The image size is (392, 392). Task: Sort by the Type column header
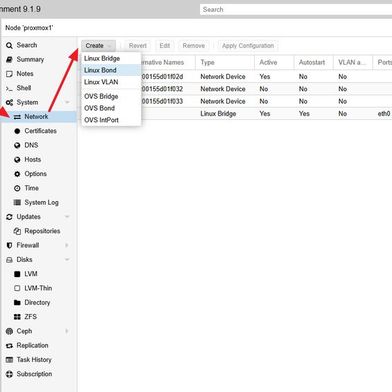click(225, 62)
